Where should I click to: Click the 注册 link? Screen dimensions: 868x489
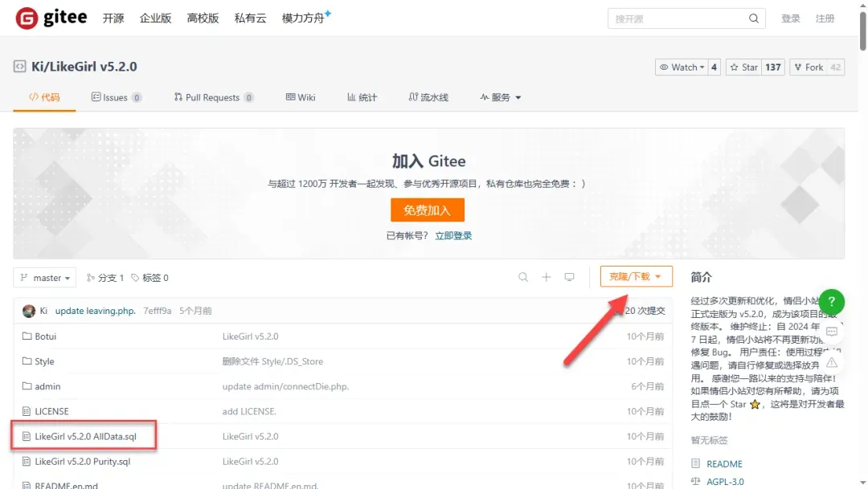pos(825,18)
